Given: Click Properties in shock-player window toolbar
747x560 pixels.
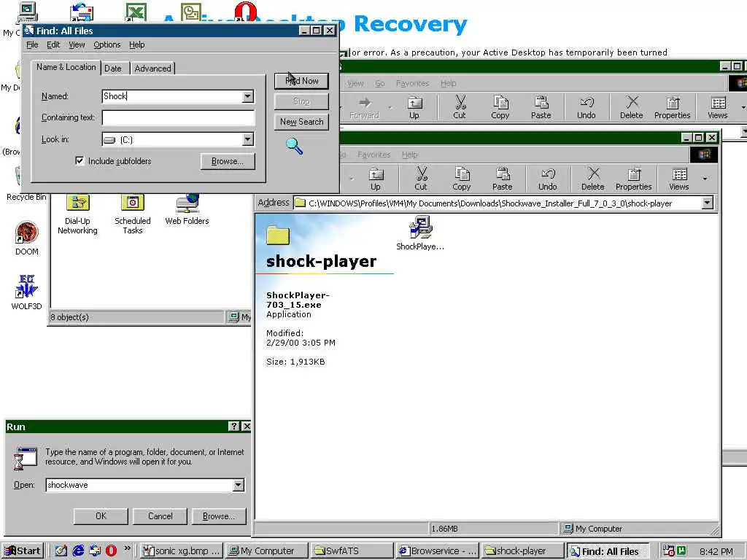Looking at the screenshot, I should pyautogui.click(x=634, y=179).
